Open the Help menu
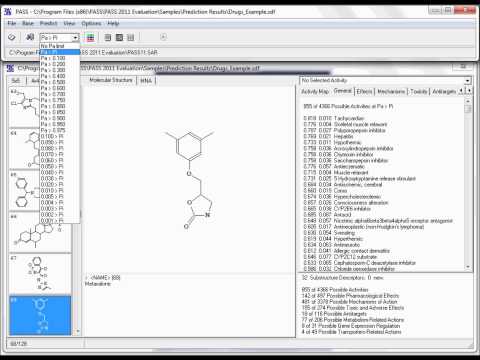Viewport: 480px width, 360px height. coord(113,23)
